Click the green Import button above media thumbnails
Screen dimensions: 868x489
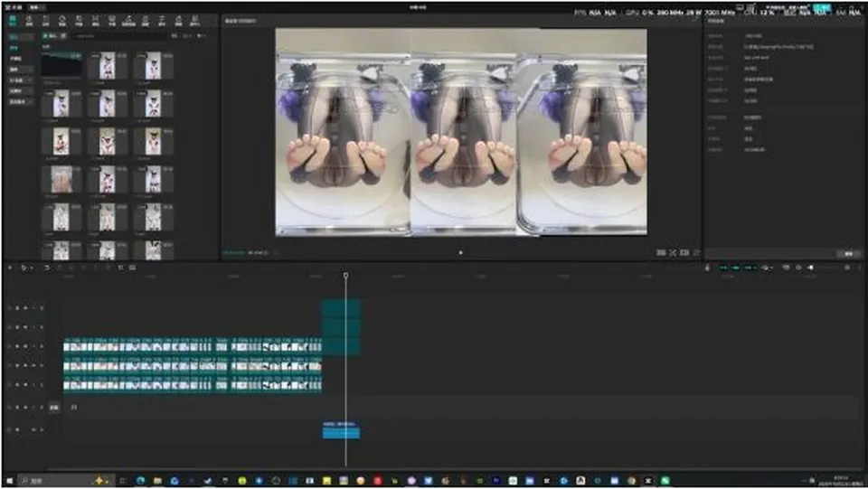[x=49, y=36]
